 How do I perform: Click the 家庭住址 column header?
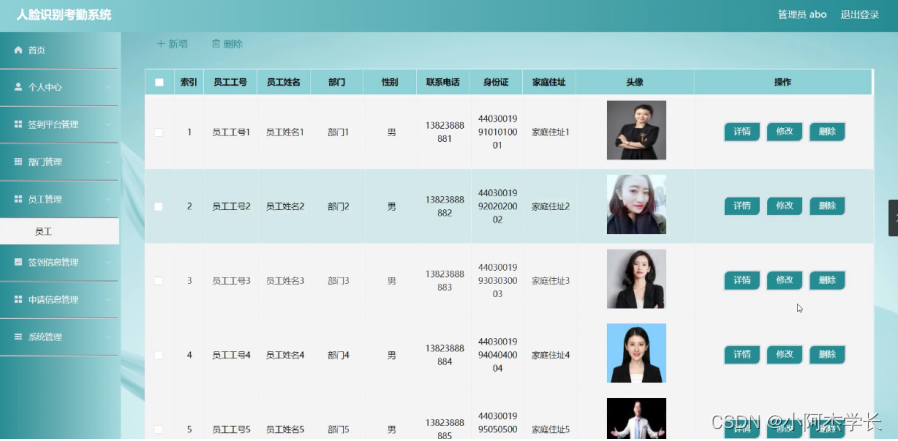[549, 82]
